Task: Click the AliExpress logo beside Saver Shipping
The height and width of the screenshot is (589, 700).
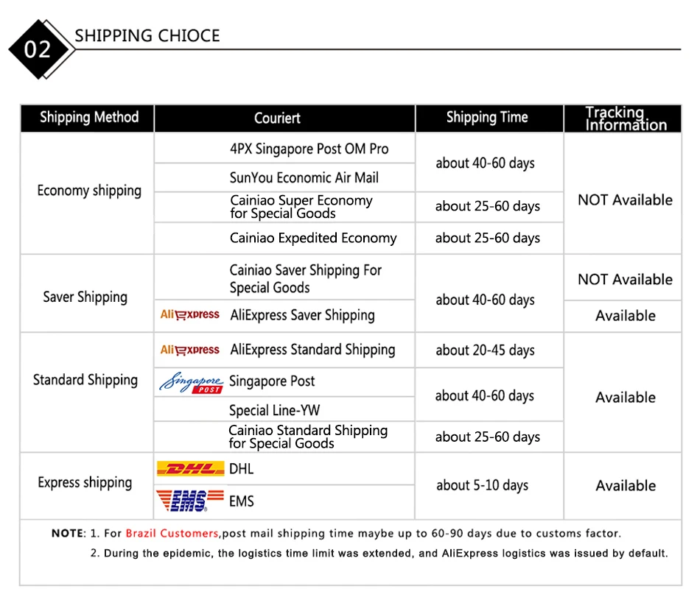Action: click(189, 314)
